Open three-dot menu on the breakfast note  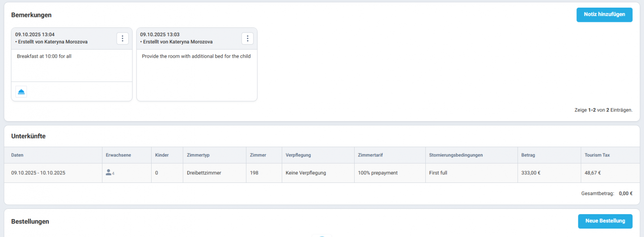tap(123, 38)
